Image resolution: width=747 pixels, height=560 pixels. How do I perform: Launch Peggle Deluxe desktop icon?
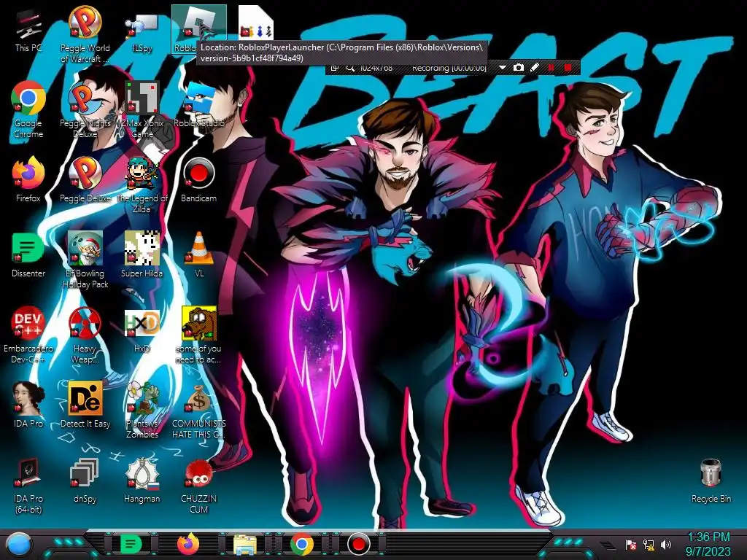[85, 179]
